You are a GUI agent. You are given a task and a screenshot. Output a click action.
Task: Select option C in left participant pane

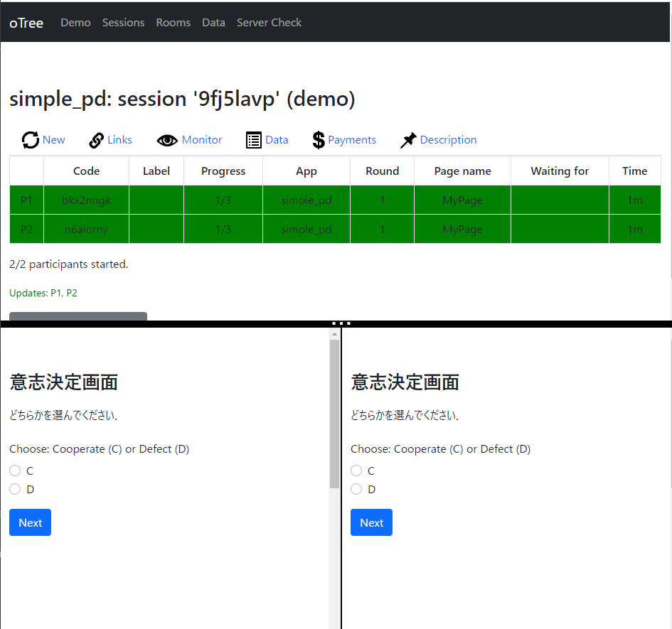coord(15,471)
